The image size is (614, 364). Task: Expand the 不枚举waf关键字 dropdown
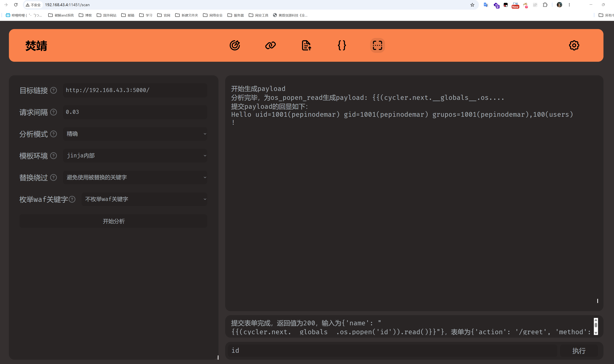[145, 199]
